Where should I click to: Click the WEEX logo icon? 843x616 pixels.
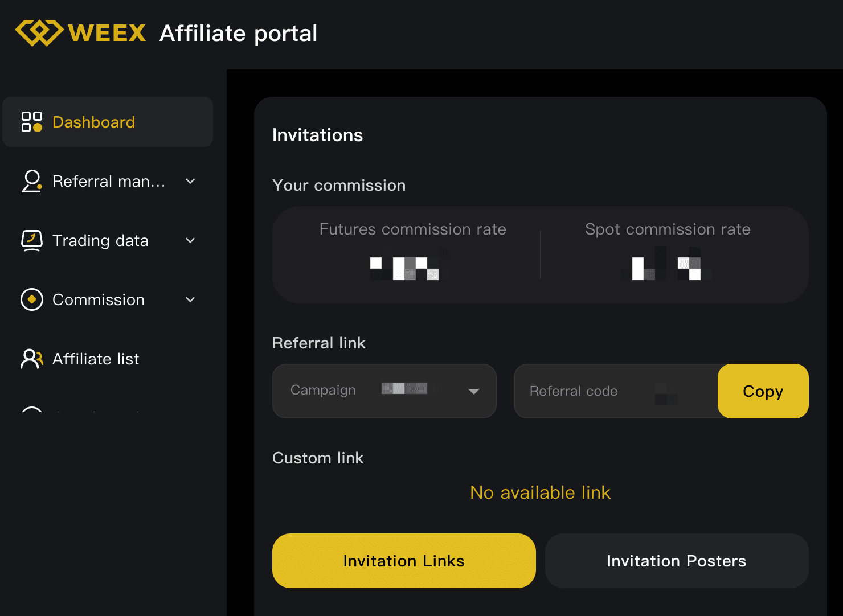[39, 33]
